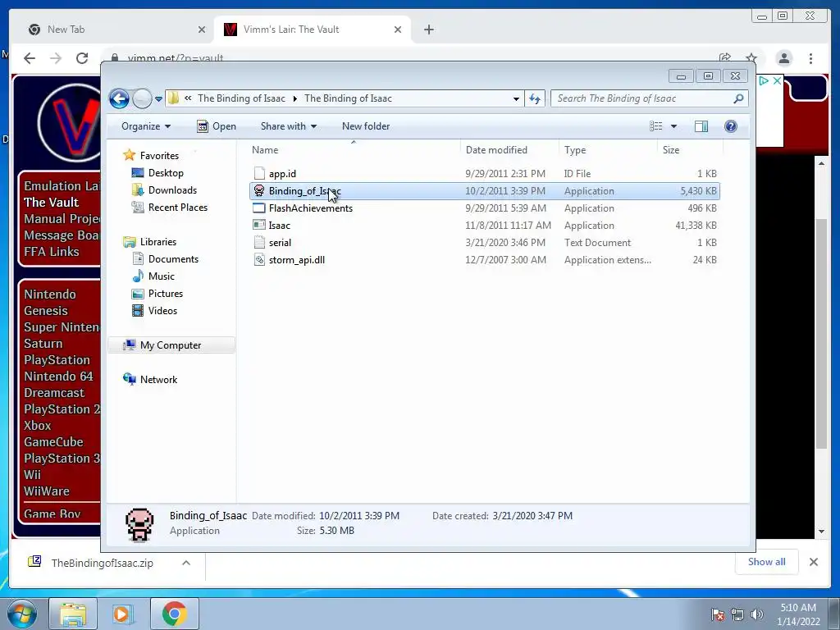
Task: Click the Dreamcast link in sidebar
Action: pyautogui.click(x=54, y=393)
